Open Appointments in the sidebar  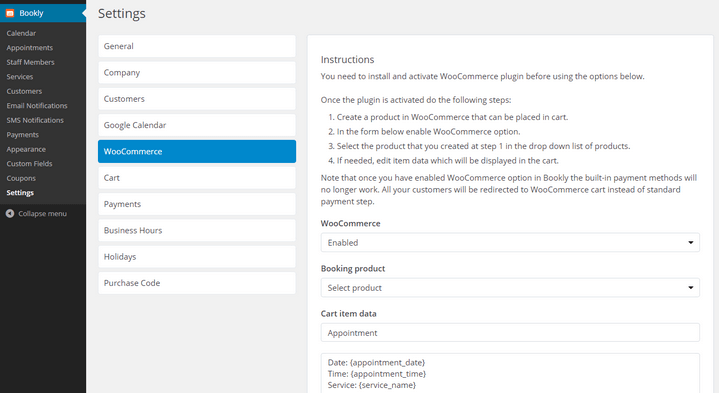[x=29, y=48]
